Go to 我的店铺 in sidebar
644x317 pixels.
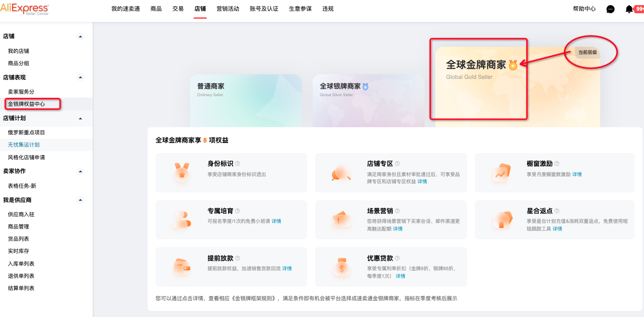18,51
